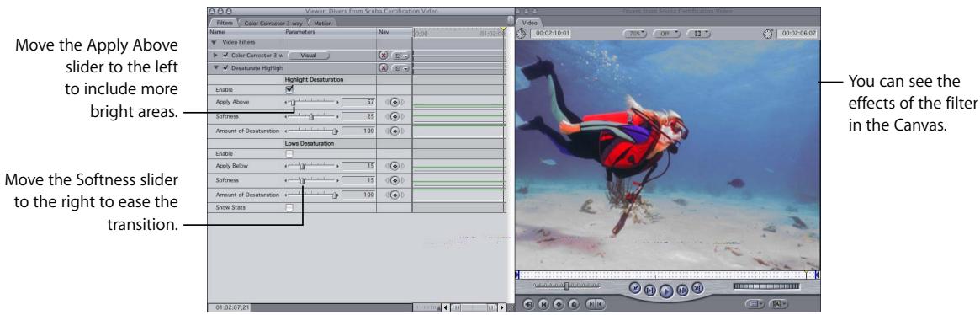Click the Match Frame button in Canvas
Screen dimensions: 980x315
click(x=529, y=304)
